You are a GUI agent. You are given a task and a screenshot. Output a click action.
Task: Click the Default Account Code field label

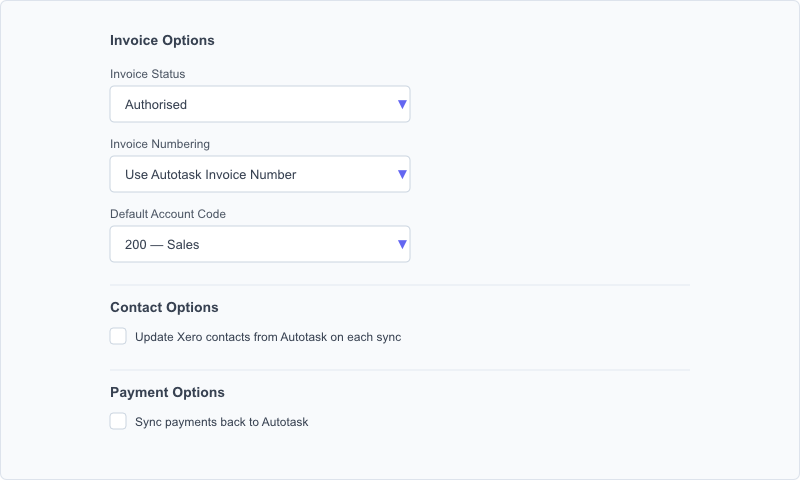tap(168, 214)
